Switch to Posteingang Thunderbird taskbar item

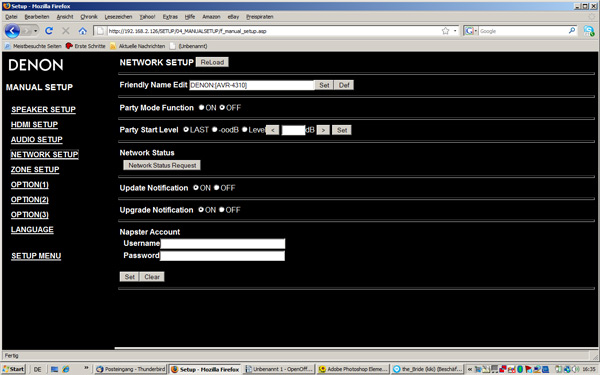click(130, 369)
